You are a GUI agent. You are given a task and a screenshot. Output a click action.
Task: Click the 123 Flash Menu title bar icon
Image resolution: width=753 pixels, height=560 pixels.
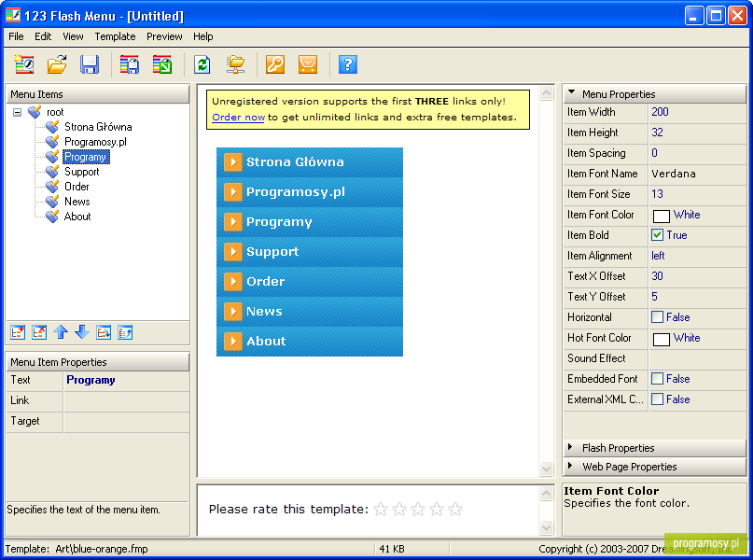(13, 15)
